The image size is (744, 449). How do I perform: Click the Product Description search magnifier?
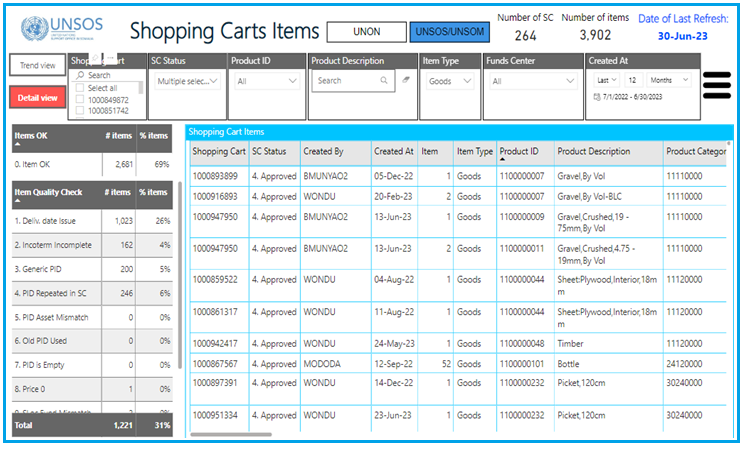click(x=383, y=81)
